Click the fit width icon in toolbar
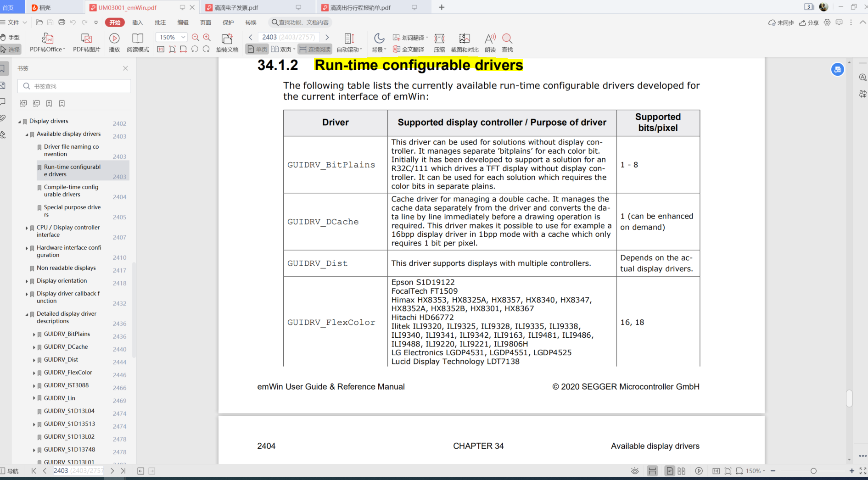The image size is (868, 480). pyautogui.click(x=183, y=49)
